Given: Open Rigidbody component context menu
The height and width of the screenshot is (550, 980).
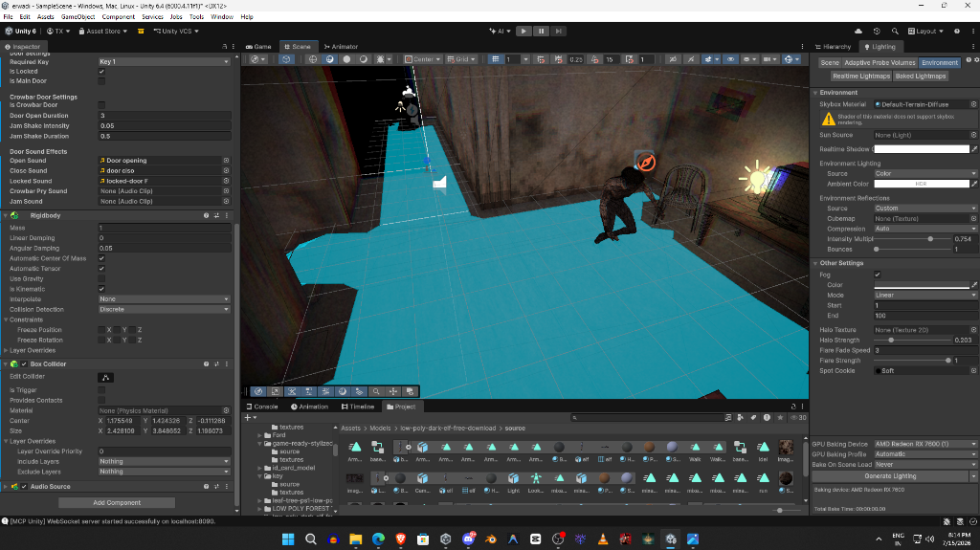Looking at the screenshot, I should (x=227, y=215).
